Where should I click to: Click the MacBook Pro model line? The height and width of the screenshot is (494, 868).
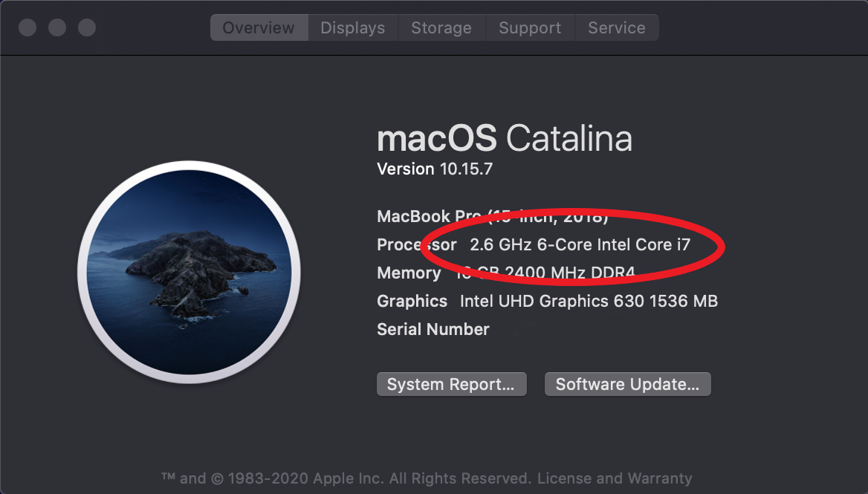493,216
